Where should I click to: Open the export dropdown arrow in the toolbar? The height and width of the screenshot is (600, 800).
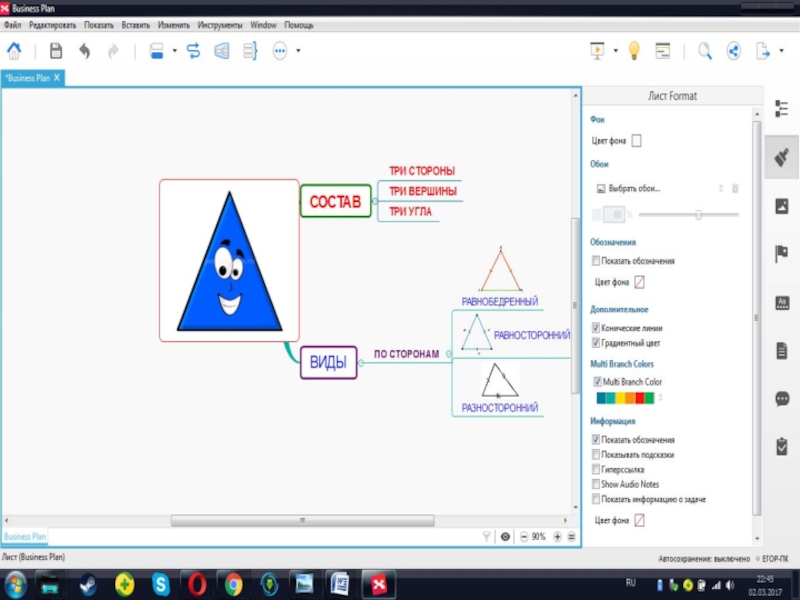click(781, 51)
